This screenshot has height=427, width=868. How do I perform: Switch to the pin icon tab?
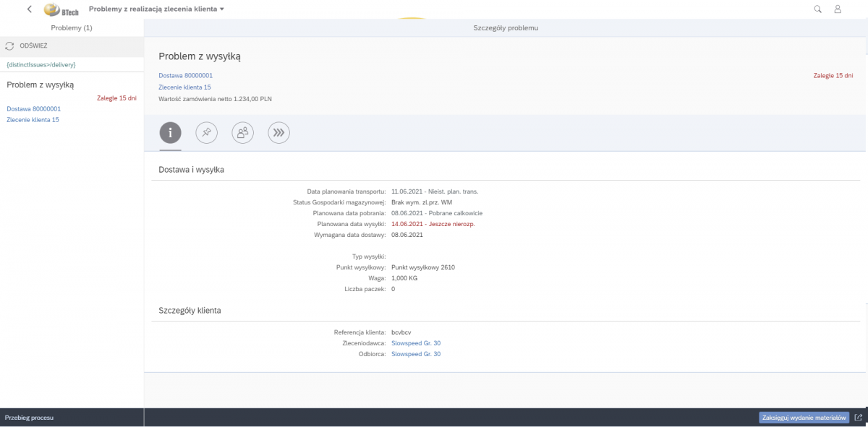[206, 132]
